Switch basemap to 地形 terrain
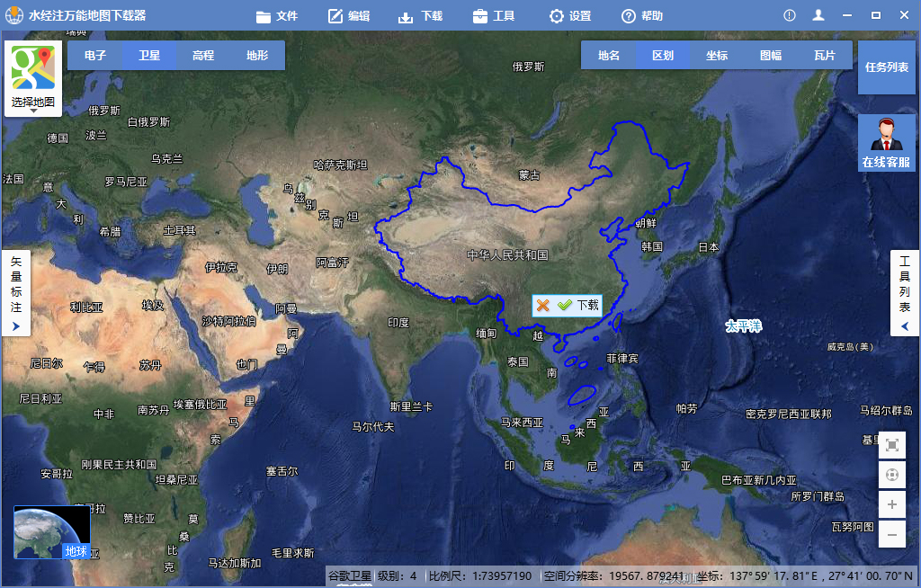This screenshot has width=921, height=588. [255, 55]
